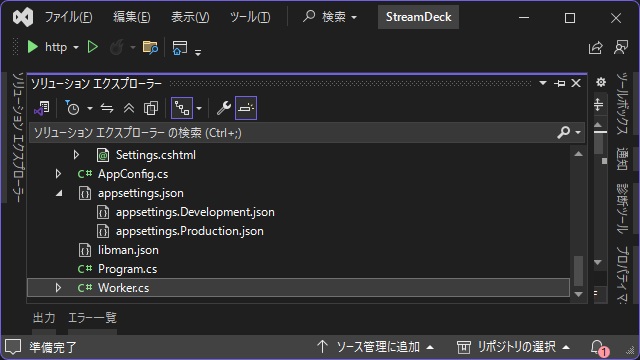Open search options dropdown arrow
The image size is (640, 360).
[578, 133]
